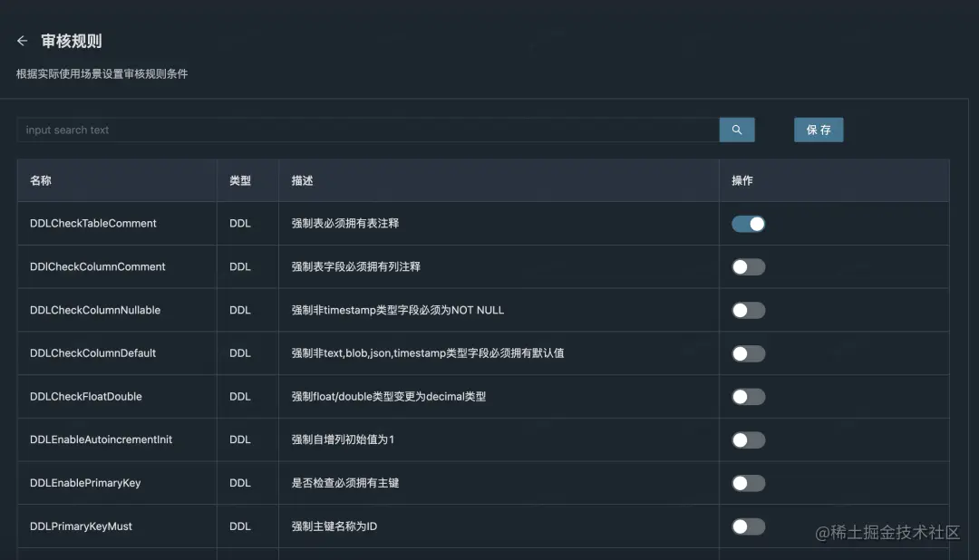This screenshot has height=560, width=979.
Task: Select the 描述 column header
Action: click(301, 180)
